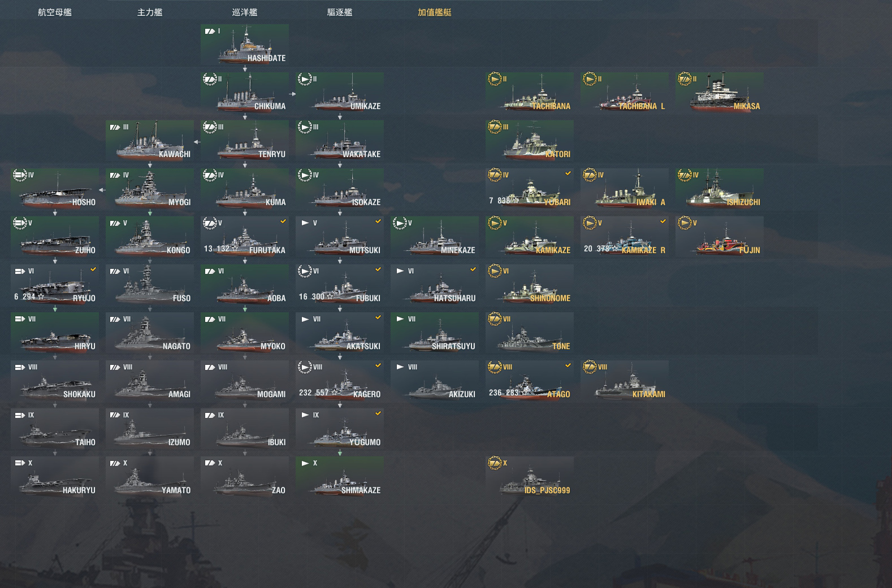
Task: Click the gold premium icon on Tachibana
Action: (495, 79)
